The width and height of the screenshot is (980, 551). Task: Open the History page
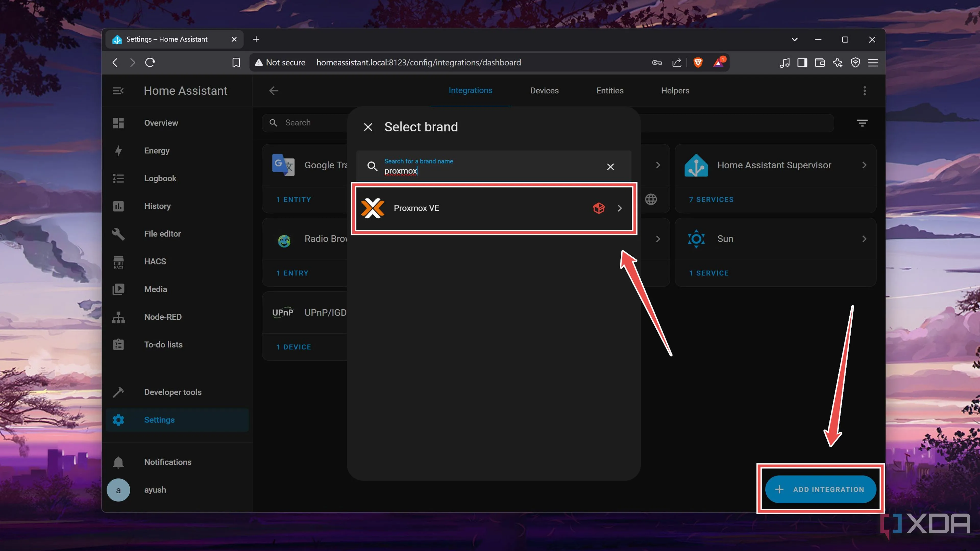point(177,206)
